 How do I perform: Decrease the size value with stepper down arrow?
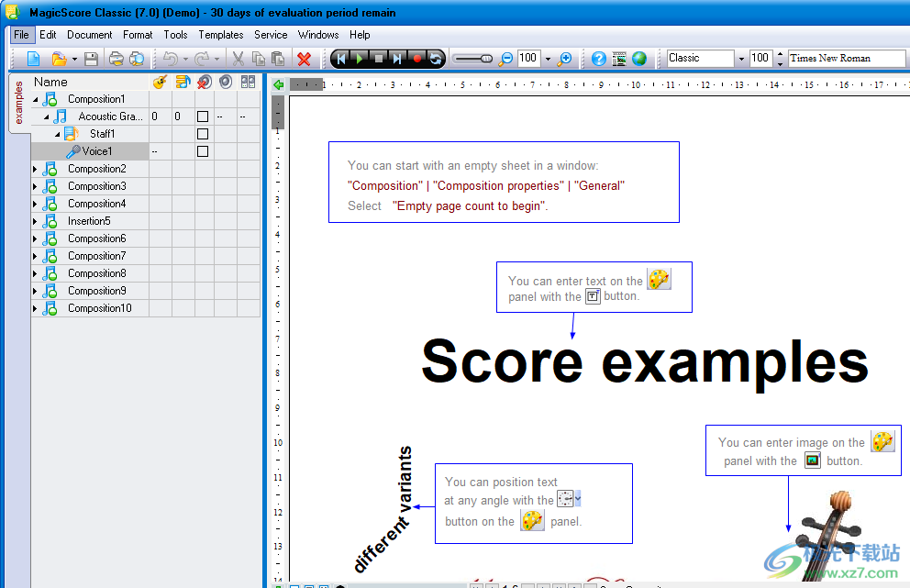coord(780,62)
